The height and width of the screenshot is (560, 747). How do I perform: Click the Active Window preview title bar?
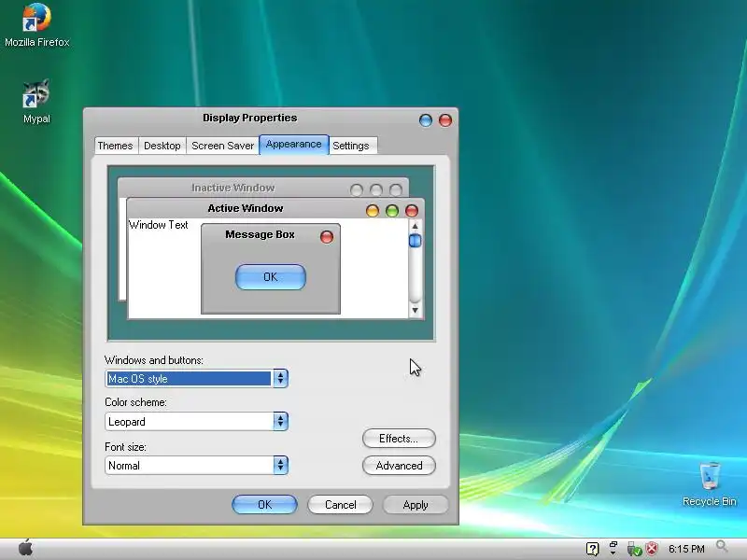pyautogui.click(x=275, y=208)
